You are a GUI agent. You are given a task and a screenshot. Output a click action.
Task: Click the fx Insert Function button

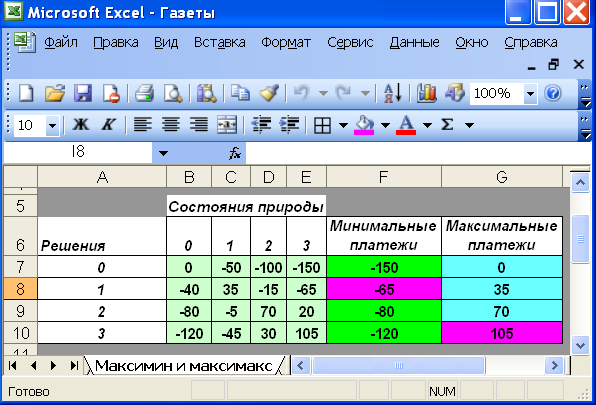(x=235, y=153)
